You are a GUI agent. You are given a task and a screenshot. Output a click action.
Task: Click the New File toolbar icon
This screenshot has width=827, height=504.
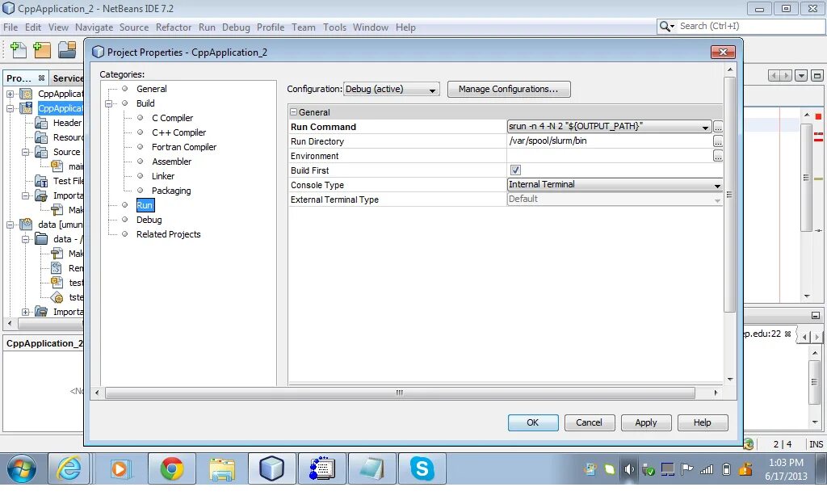click(x=19, y=50)
